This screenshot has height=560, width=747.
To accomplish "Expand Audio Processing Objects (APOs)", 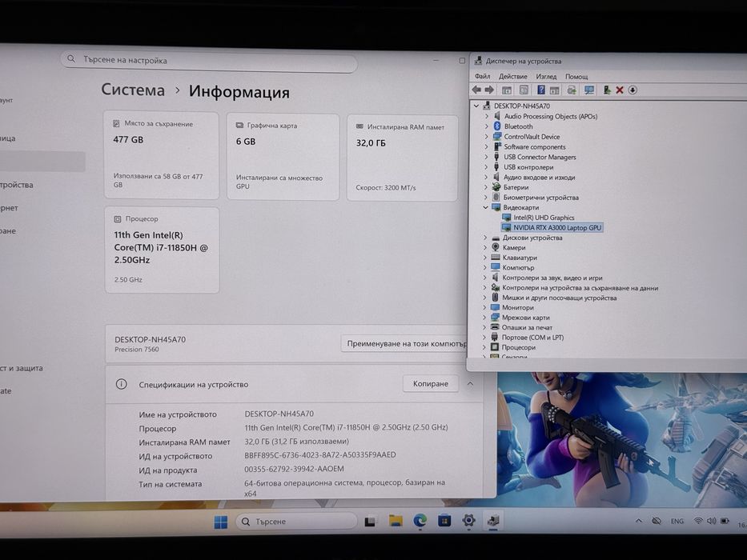I will coord(487,116).
